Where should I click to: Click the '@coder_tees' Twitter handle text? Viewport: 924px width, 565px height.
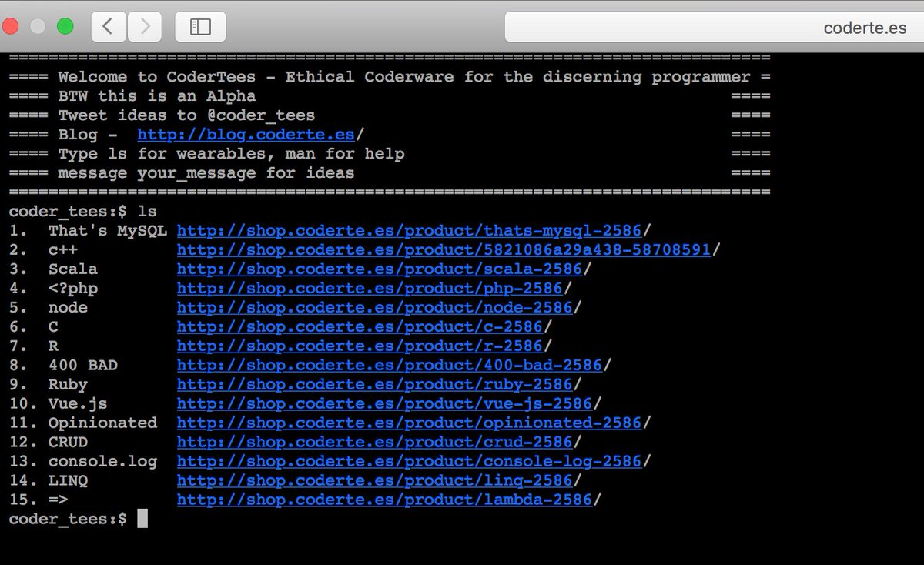tap(260, 115)
